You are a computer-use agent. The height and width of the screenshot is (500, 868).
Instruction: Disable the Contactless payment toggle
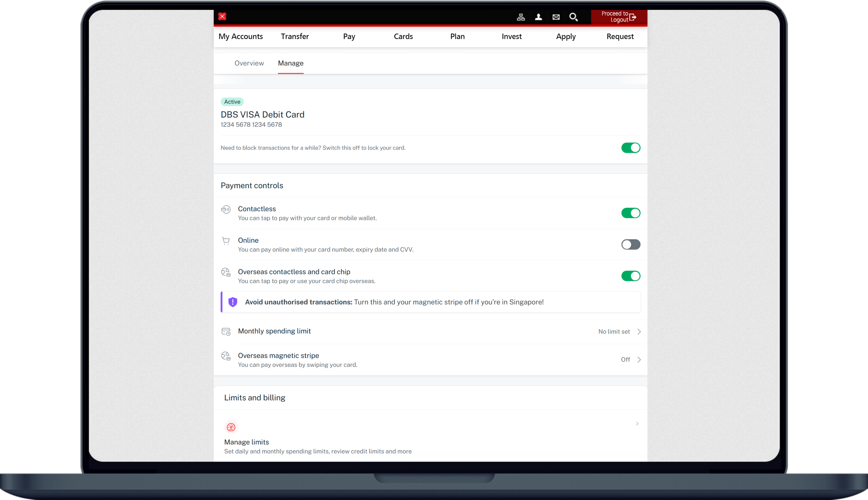coord(630,213)
